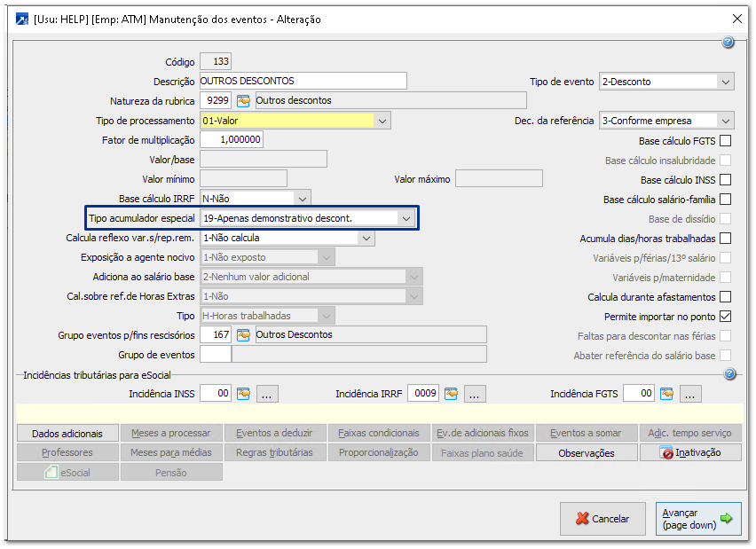The image size is (756, 549).
Task: Open the Dados adicionais tab
Action: pos(67,434)
